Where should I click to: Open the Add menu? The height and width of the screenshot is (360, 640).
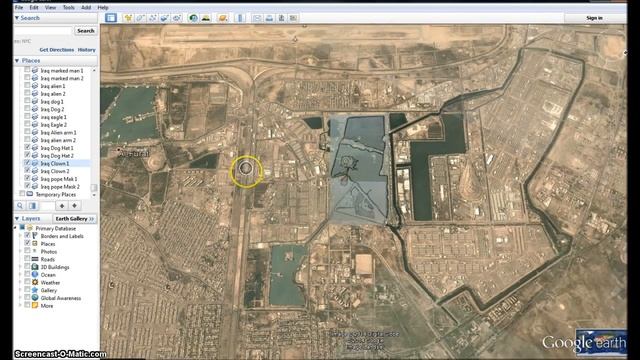[86, 7]
